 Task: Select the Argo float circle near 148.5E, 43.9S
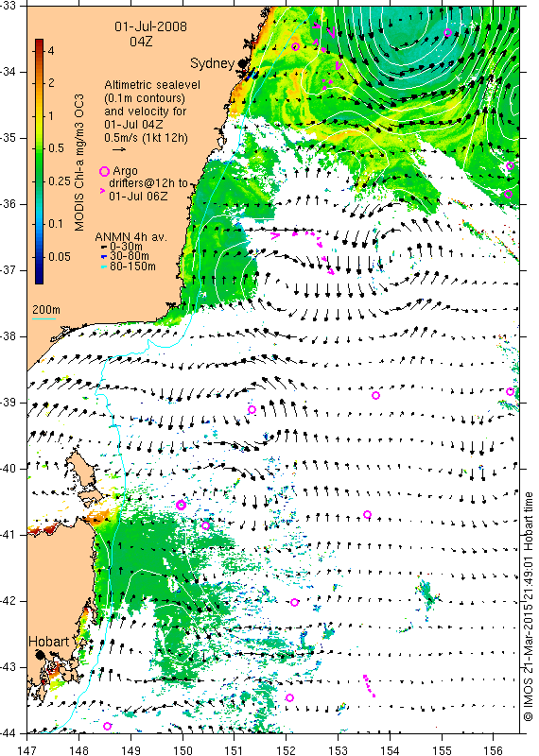pos(108,726)
